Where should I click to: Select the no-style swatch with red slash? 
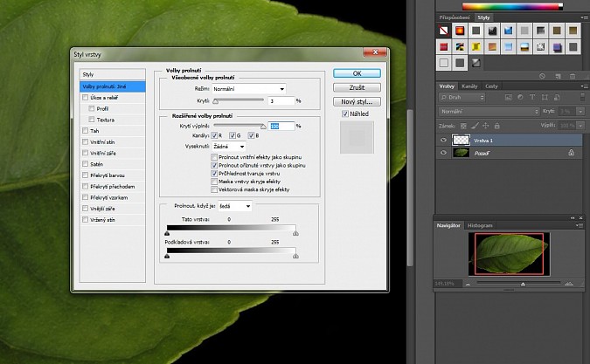pos(444,31)
